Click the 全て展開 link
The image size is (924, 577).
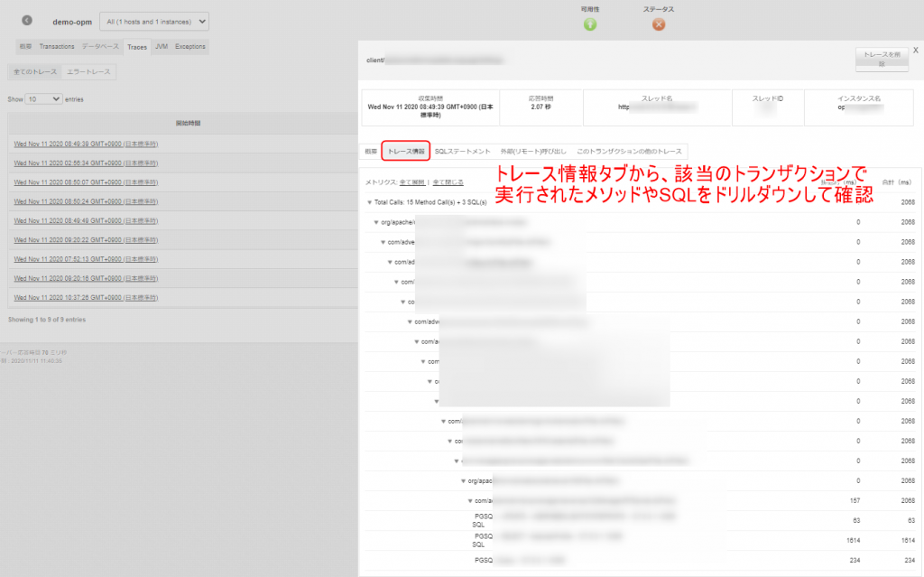click(x=411, y=182)
